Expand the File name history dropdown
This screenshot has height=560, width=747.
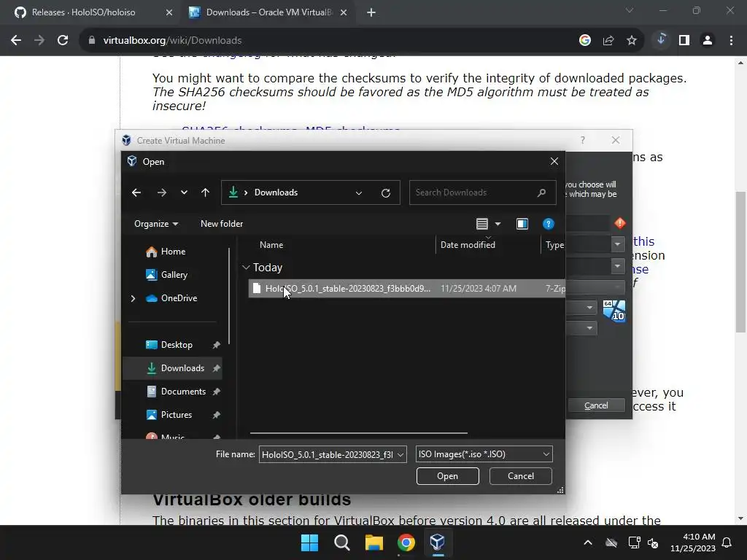pos(400,454)
